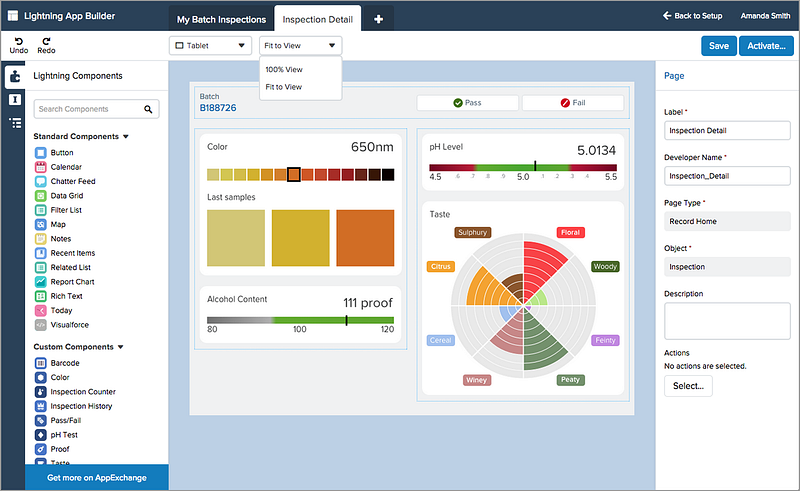Click the Activate... button
The height and width of the screenshot is (491, 800).
pos(766,46)
